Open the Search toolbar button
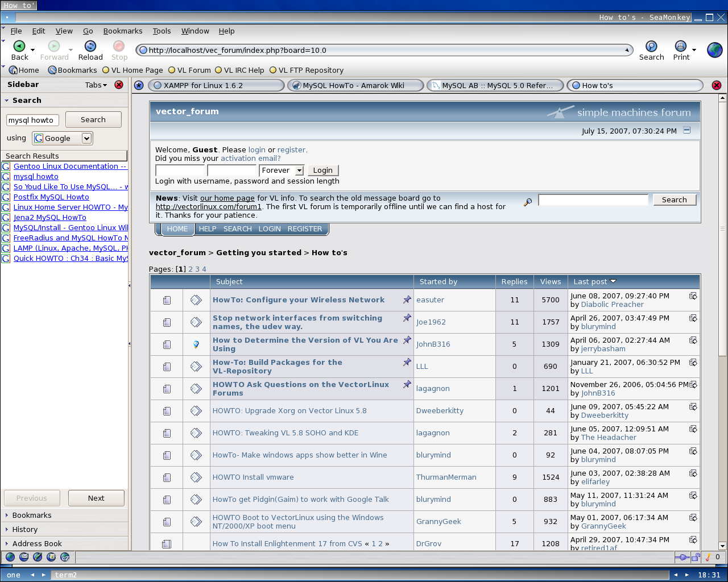Viewport: 728px width, 582px height. 651,50
